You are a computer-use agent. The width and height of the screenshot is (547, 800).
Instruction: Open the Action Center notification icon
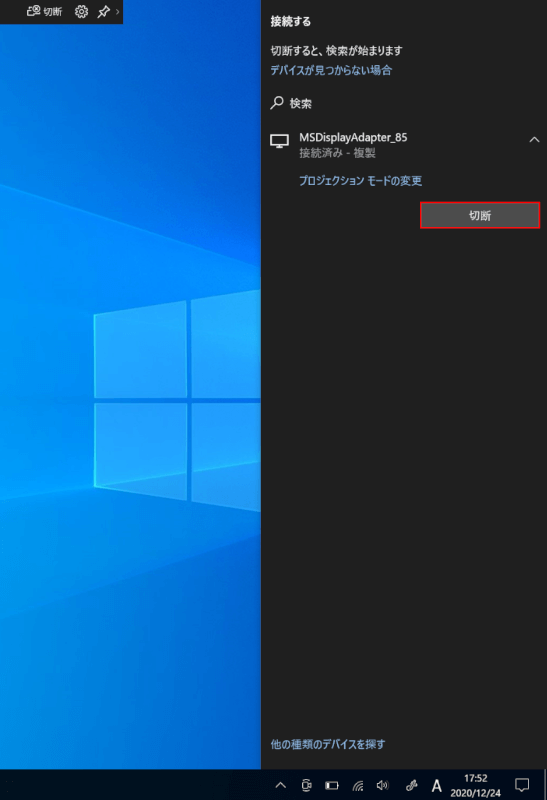click(521, 785)
